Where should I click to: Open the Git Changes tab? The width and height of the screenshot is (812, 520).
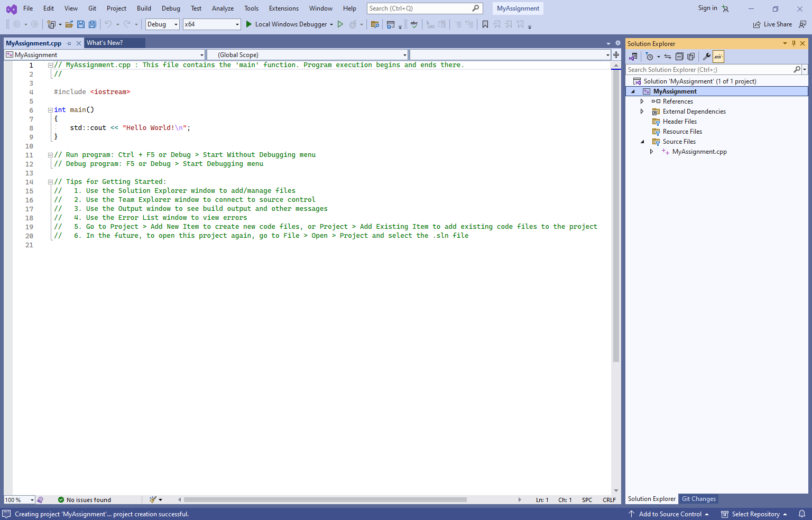tap(698, 498)
